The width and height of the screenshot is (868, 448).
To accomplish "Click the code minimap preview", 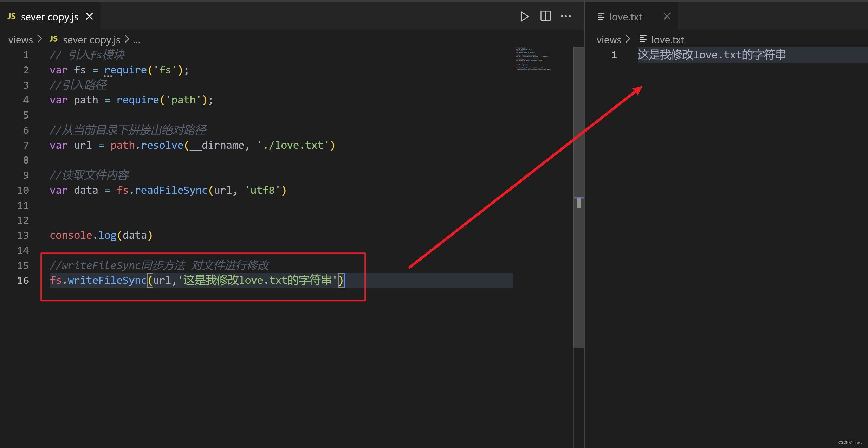I will [533, 59].
